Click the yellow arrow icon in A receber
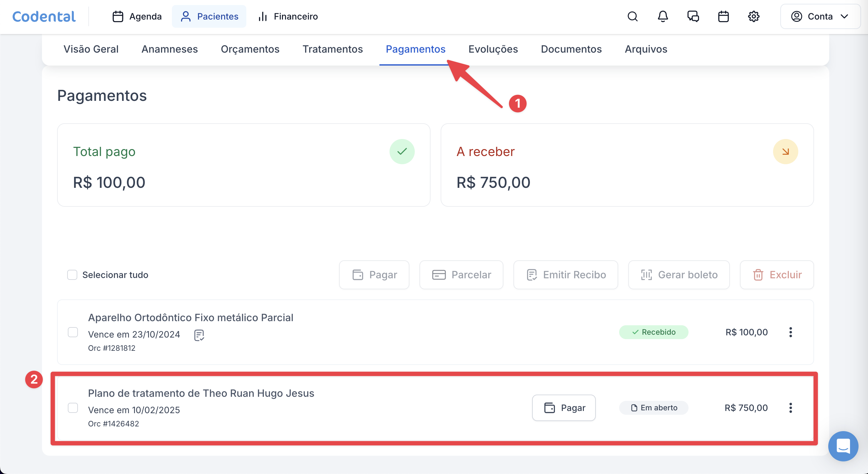This screenshot has width=868, height=474. pos(785,152)
